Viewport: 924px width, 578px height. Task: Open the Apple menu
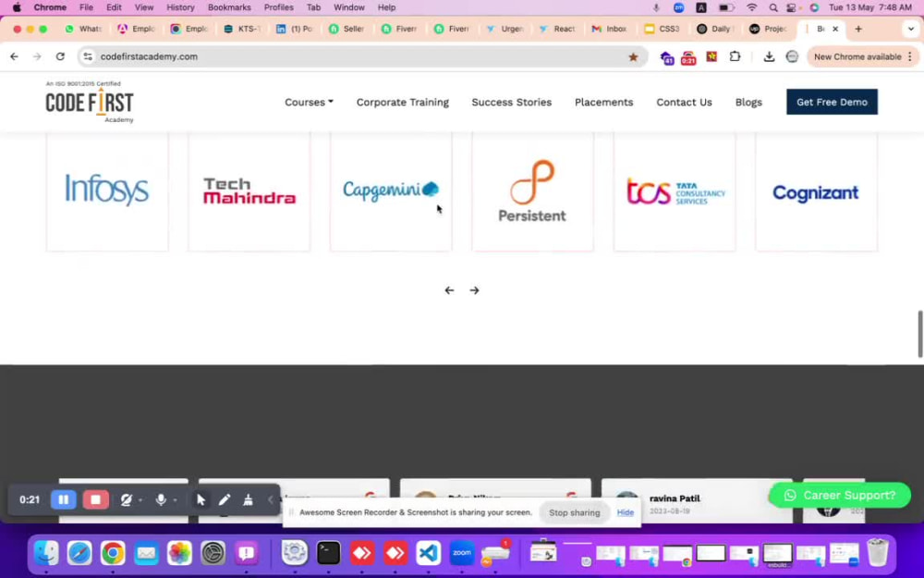pyautogui.click(x=17, y=7)
